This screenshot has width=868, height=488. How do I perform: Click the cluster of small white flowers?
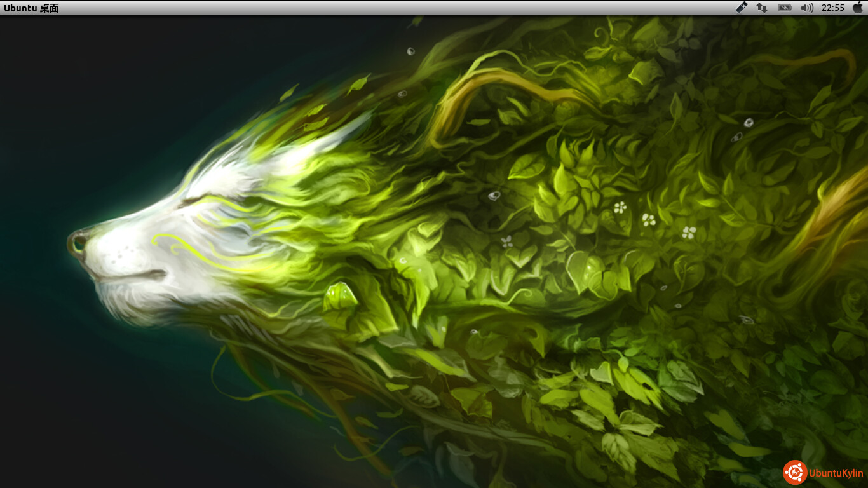[x=648, y=220]
